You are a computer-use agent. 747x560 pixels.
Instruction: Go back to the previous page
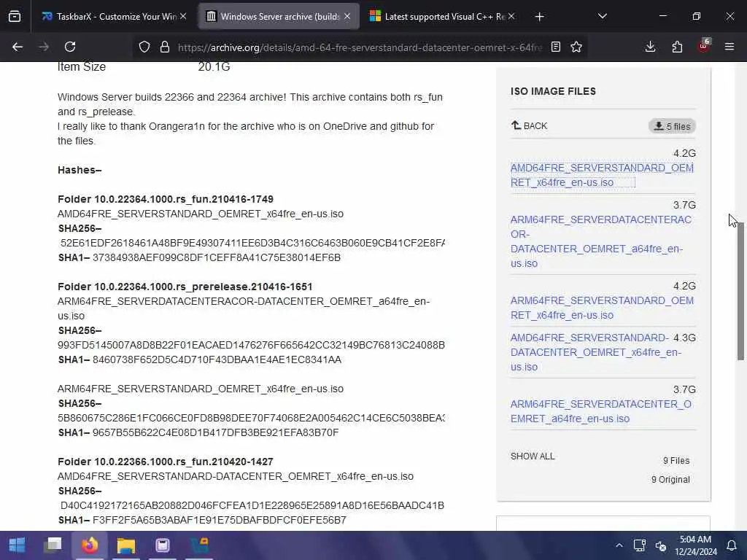pos(18,47)
